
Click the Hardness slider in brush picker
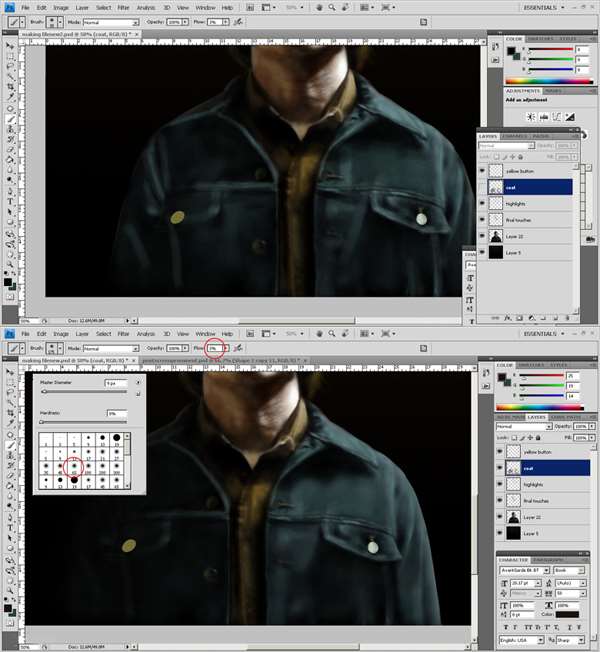point(84,422)
